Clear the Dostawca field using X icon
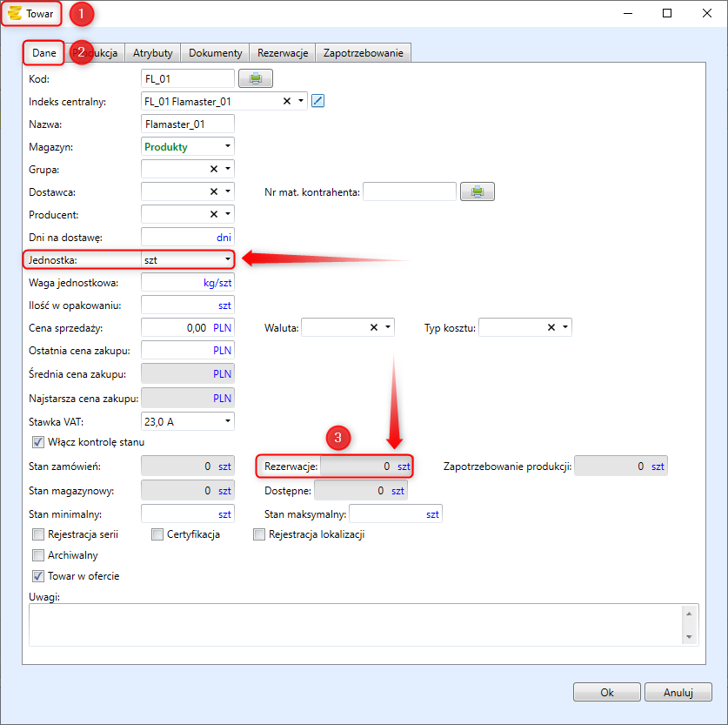728x725 pixels. tap(214, 191)
